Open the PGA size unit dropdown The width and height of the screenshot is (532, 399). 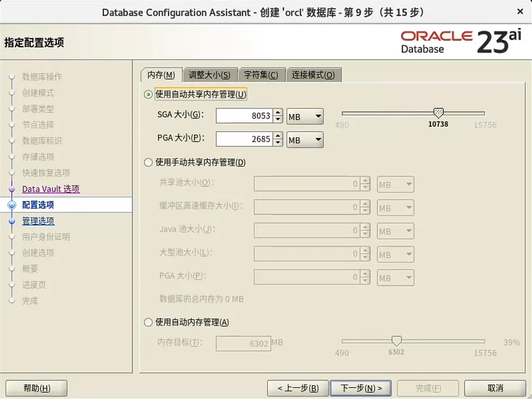tap(305, 139)
